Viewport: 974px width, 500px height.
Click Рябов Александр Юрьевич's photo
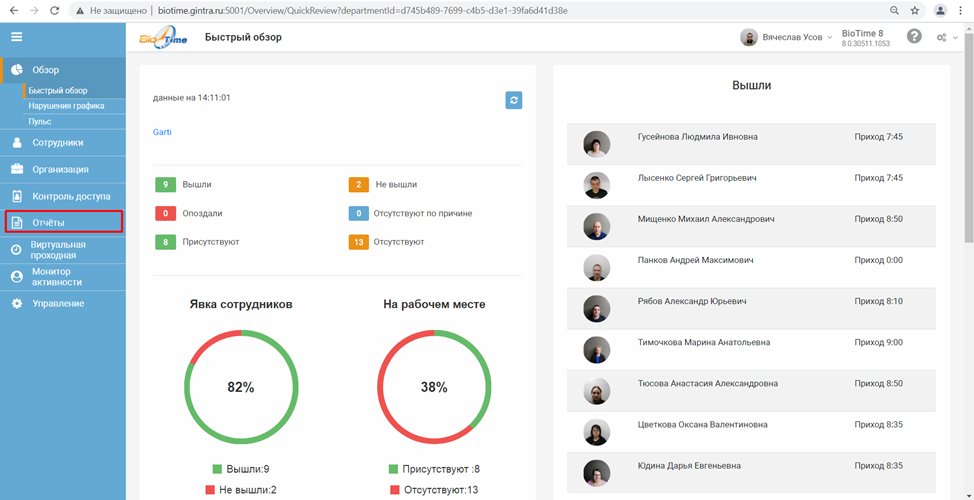point(596,309)
